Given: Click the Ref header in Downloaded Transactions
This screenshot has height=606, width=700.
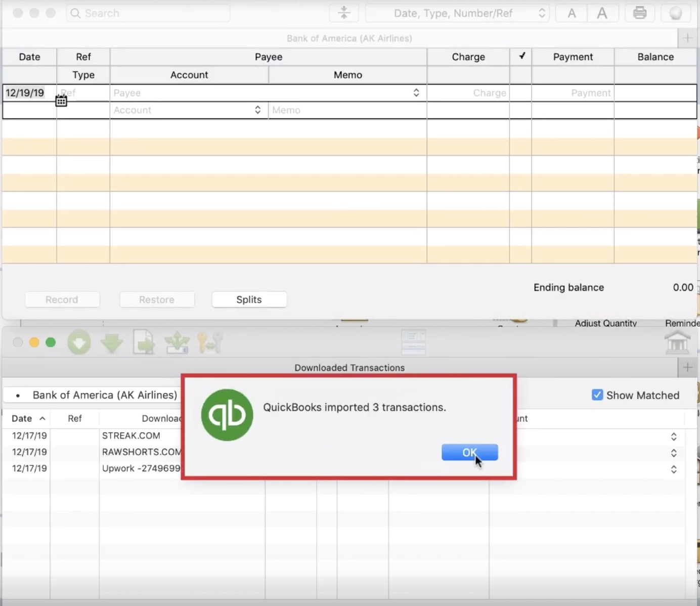Looking at the screenshot, I should (x=75, y=418).
